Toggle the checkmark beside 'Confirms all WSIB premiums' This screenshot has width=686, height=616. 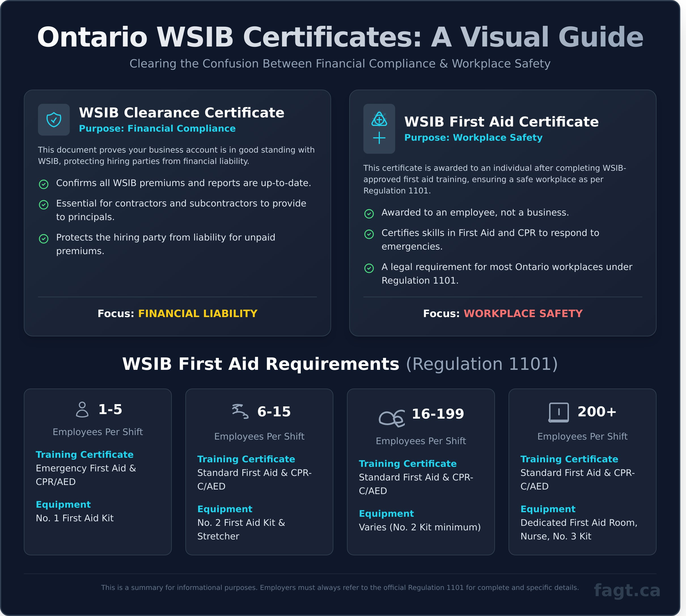pyautogui.click(x=44, y=184)
